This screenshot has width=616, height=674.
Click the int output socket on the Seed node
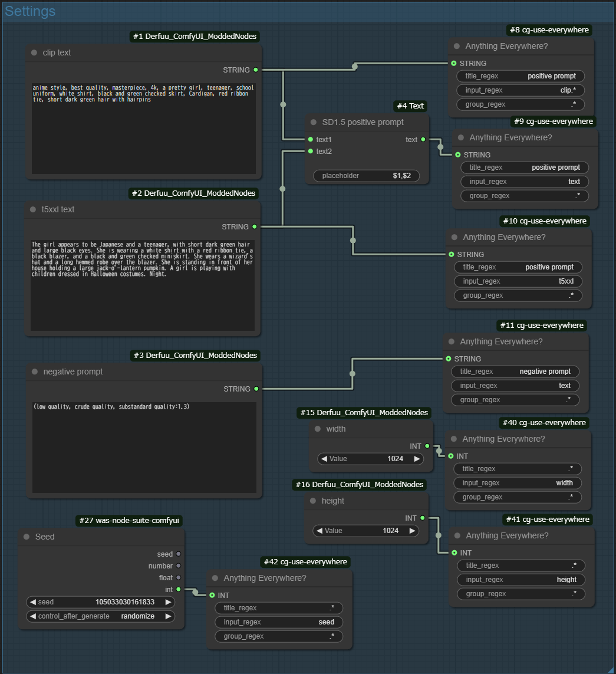177,589
